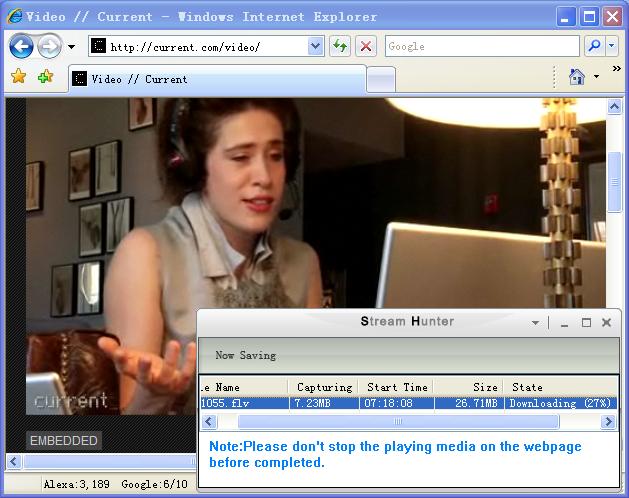The height and width of the screenshot is (498, 629).
Task: Click the Stream Hunter horizontal scrollbar thumb
Action: click(x=398, y=422)
